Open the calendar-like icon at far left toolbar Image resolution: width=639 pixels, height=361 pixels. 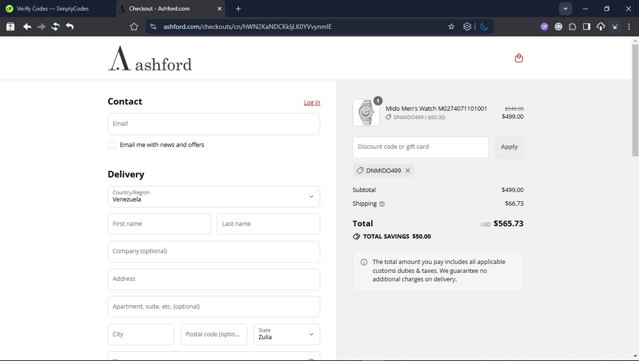click(x=10, y=26)
